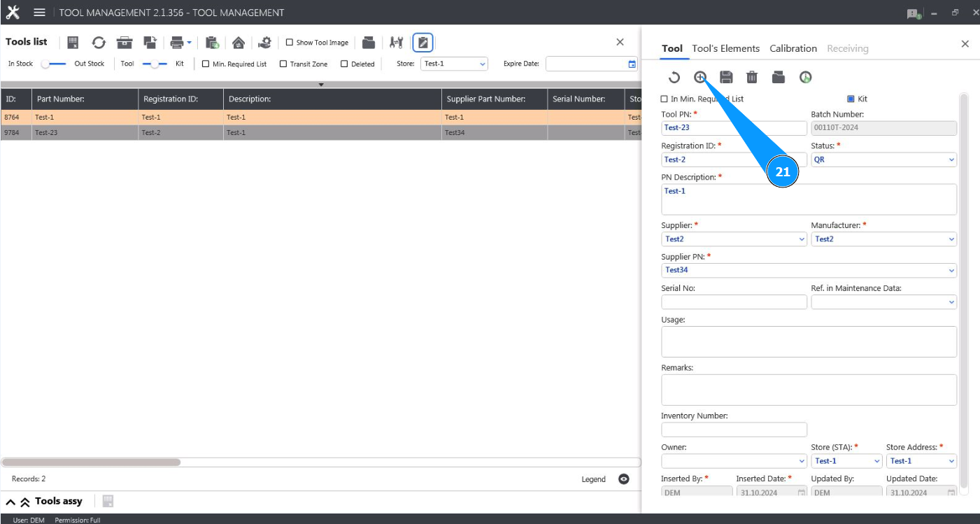Refresh the tools list
The height and width of the screenshot is (524, 980).
[x=99, y=43]
